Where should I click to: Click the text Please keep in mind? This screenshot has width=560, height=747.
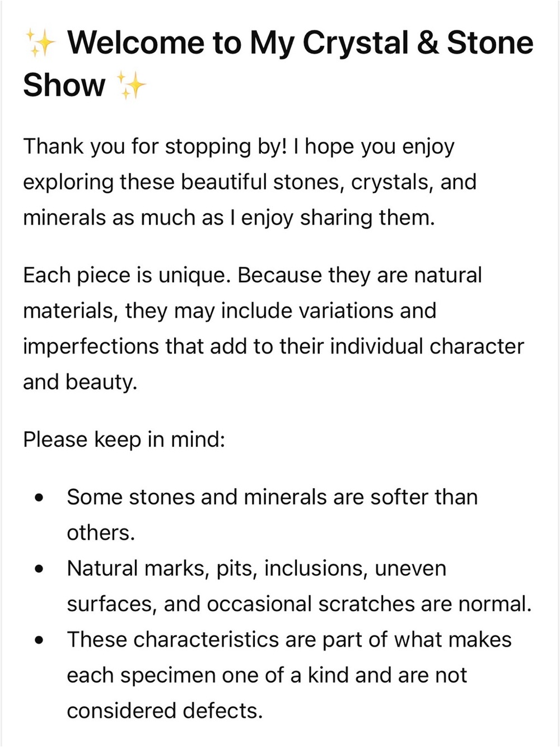(x=124, y=440)
